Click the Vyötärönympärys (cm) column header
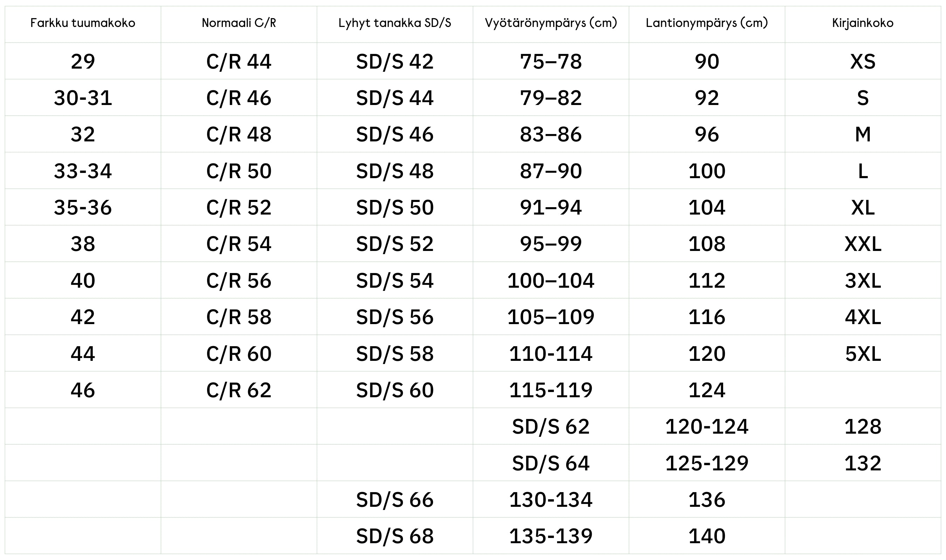This screenshot has height=560, width=946. [x=550, y=23]
